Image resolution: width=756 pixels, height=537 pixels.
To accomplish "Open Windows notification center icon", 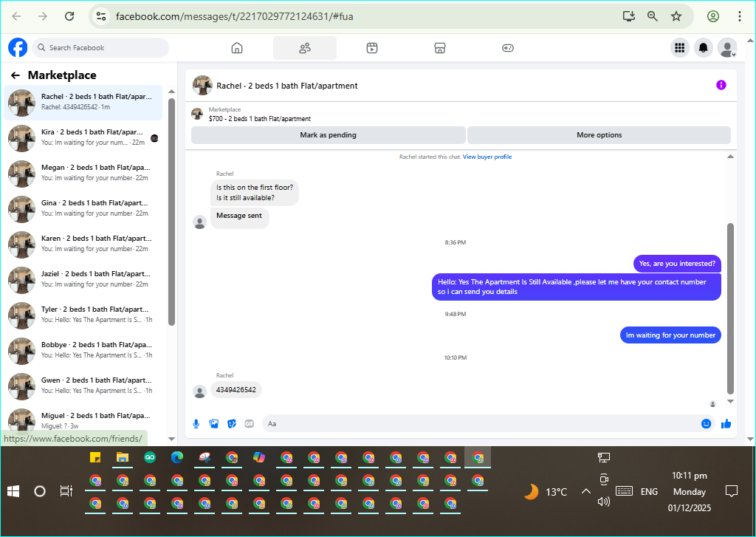I will [x=732, y=492].
